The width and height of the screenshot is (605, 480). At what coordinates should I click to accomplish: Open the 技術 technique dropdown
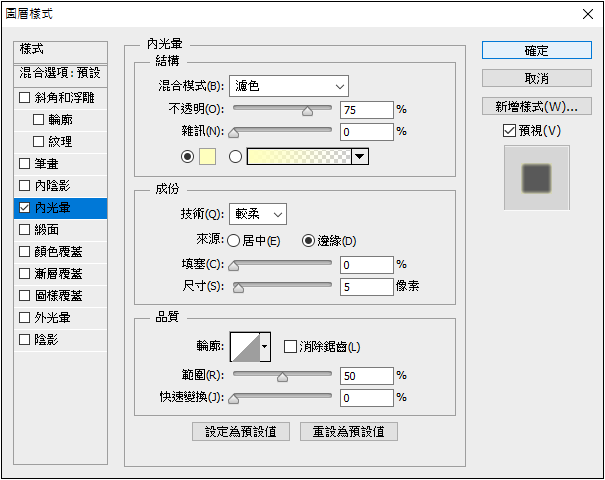coord(258,213)
